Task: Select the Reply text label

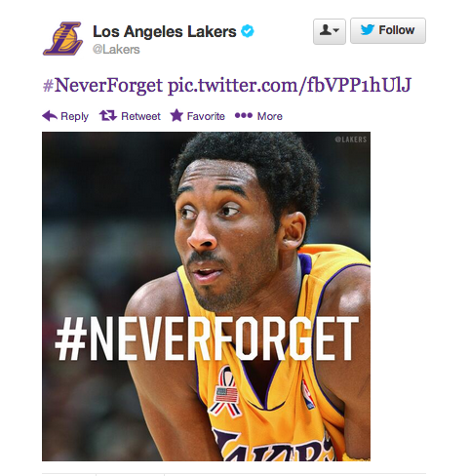Action: coord(74,116)
